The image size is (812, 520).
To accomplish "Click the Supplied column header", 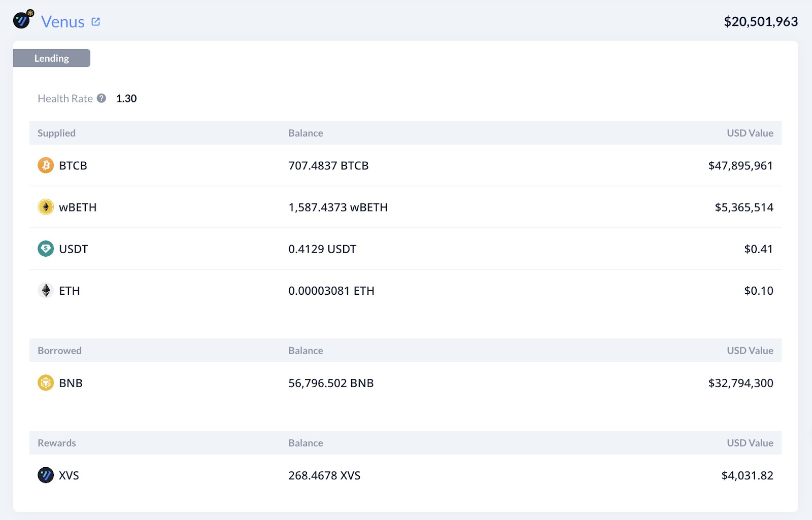I will click(x=56, y=133).
